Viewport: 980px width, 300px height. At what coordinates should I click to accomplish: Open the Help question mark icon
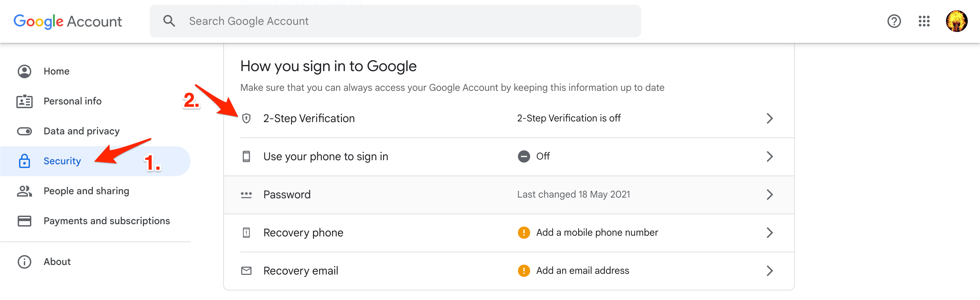click(894, 21)
